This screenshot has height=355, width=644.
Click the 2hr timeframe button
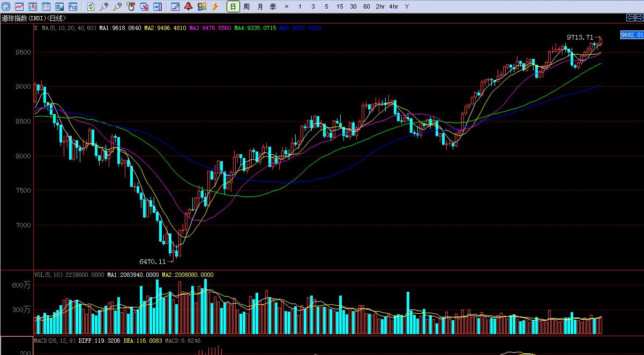(x=380, y=6)
